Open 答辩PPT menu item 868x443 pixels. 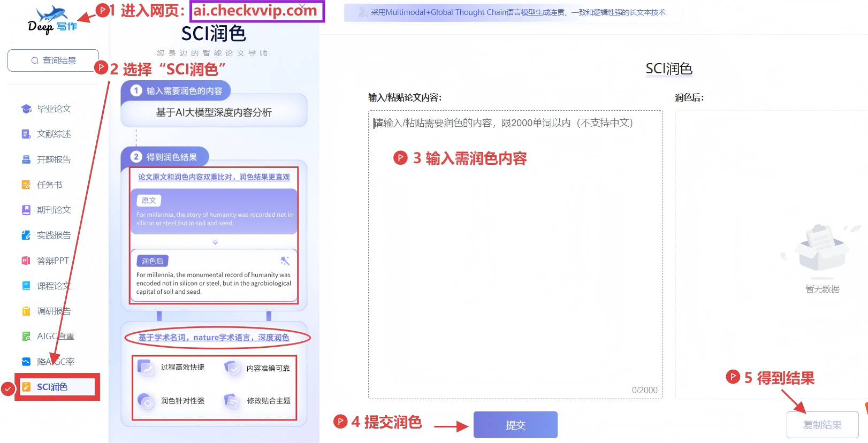pos(53,261)
